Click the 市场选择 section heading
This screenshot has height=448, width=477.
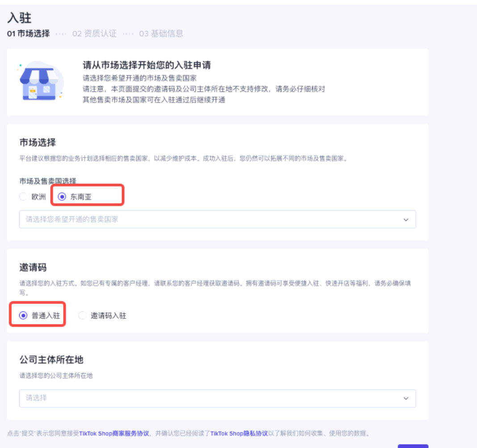coord(38,142)
